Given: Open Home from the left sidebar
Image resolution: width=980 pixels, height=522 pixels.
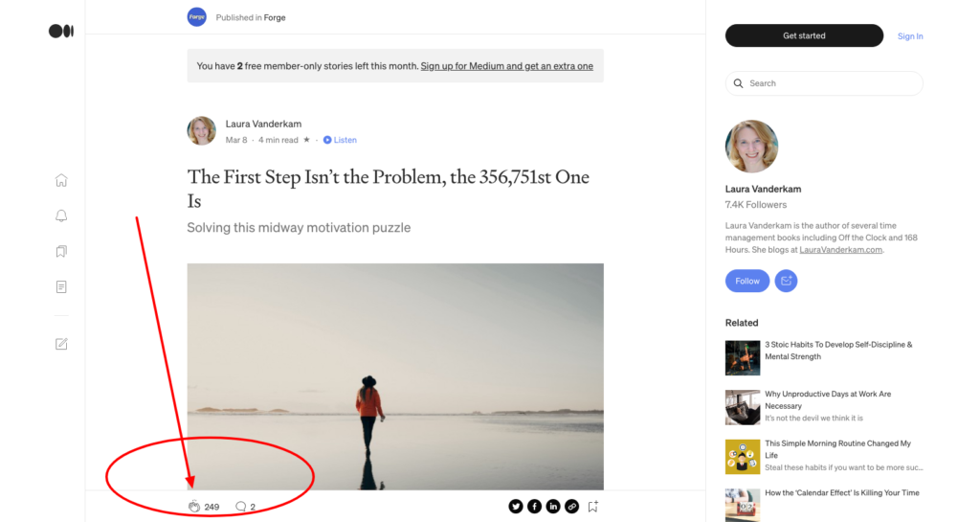Looking at the screenshot, I should (x=61, y=180).
